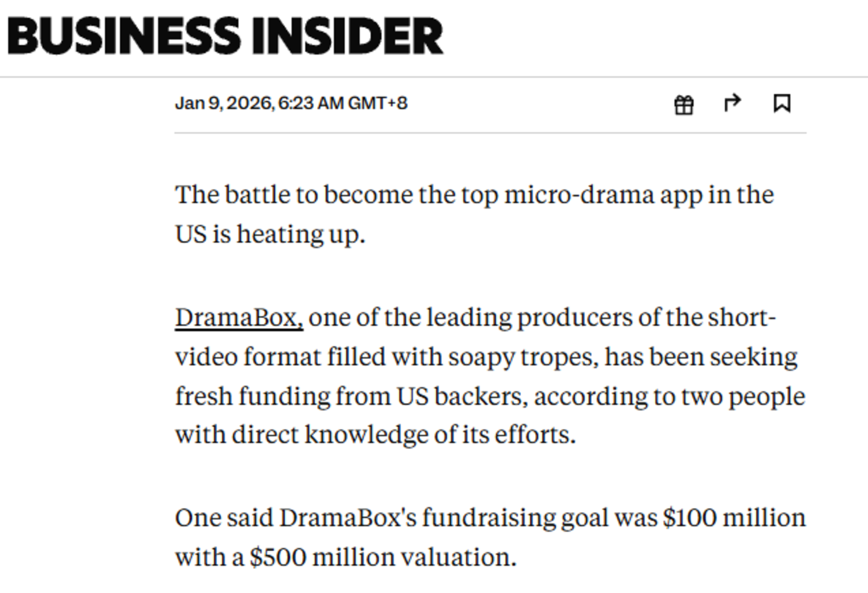
Task: Click the word BUSINESS in the header logo
Action: [124, 36]
